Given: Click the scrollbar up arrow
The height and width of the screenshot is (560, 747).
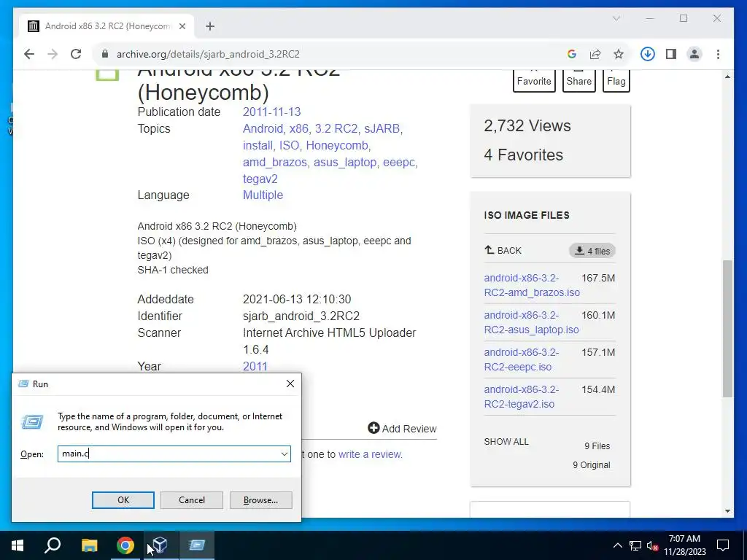Looking at the screenshot, I should click(x=727, y=77).
